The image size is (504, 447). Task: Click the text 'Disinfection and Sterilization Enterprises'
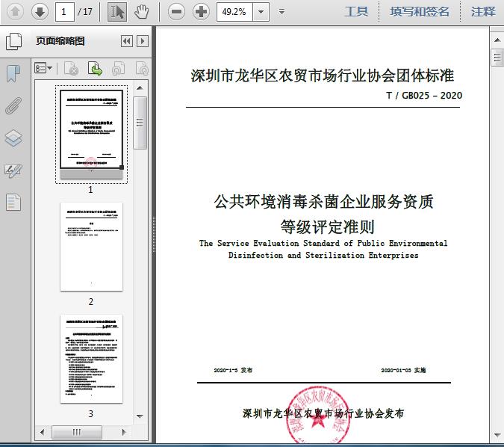coord(323,255)
